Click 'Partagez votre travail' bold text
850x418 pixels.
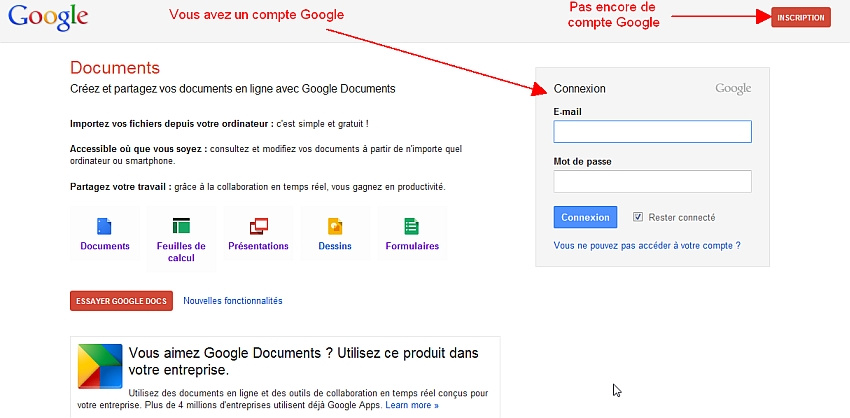click(x=121, y=187)
